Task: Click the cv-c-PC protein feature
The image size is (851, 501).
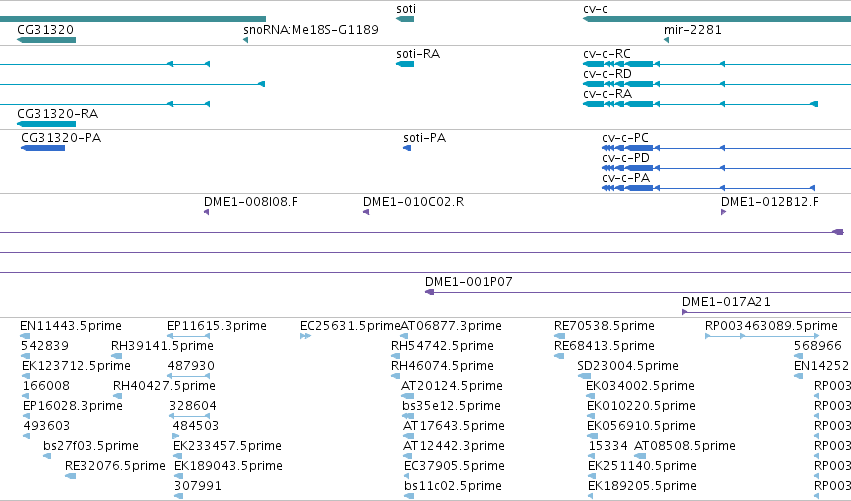Action: [x=727, y=148]
